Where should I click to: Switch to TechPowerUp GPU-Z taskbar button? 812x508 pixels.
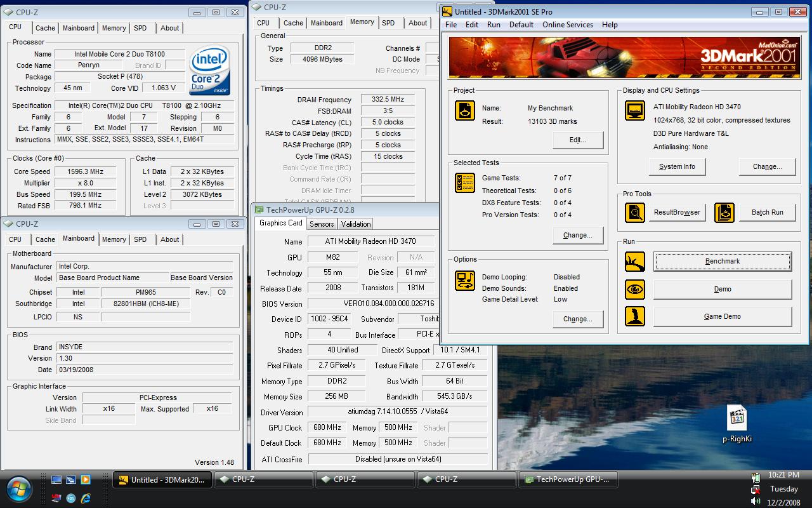pyautogui.click(x=568, y=480)
